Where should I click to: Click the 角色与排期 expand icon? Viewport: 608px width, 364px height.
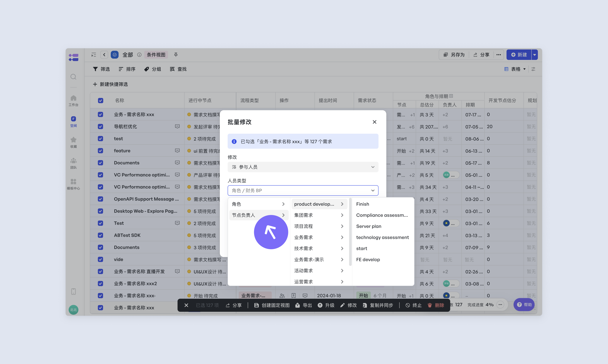[x=451, y=96]
